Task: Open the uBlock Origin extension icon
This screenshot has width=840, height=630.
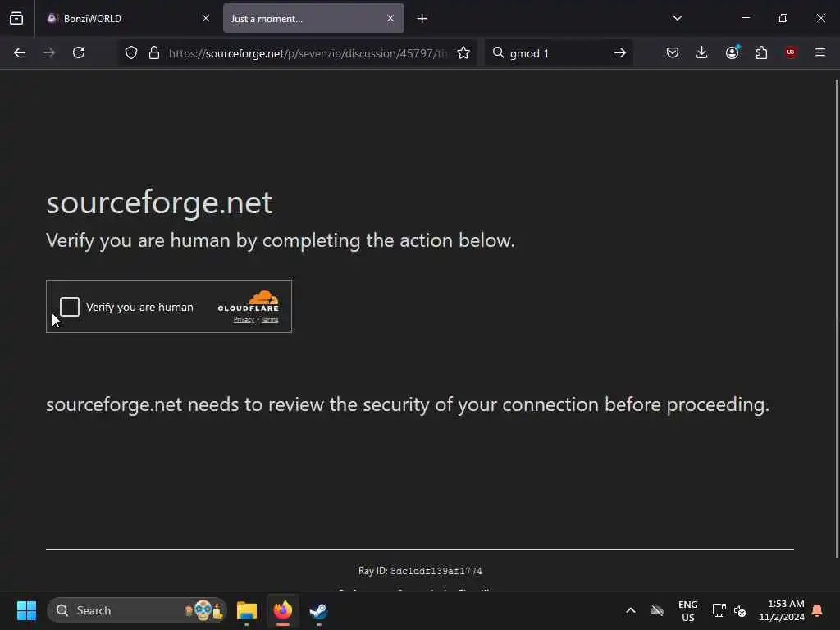Action: point(791,52)
